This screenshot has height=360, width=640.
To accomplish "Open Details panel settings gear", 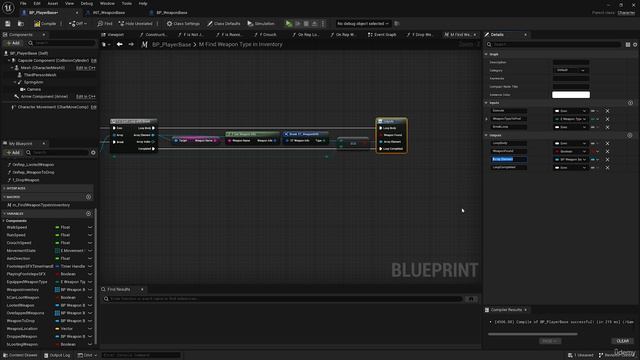I will point(635,44).
